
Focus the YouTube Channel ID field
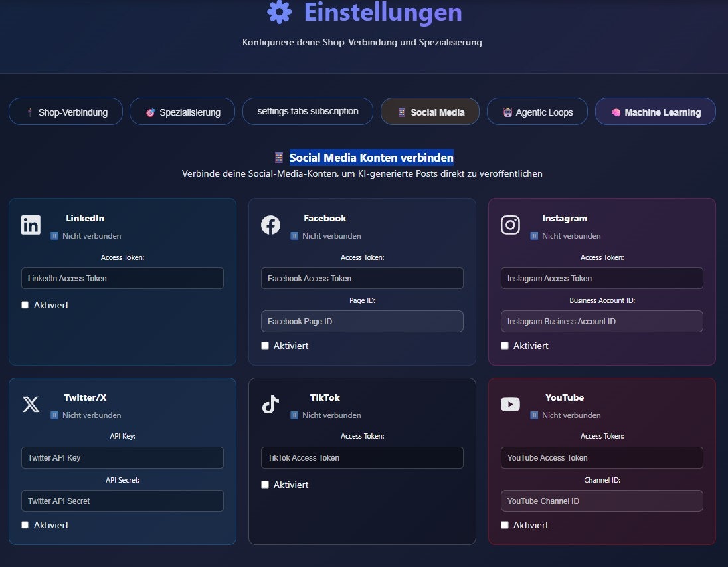[602, 501]
